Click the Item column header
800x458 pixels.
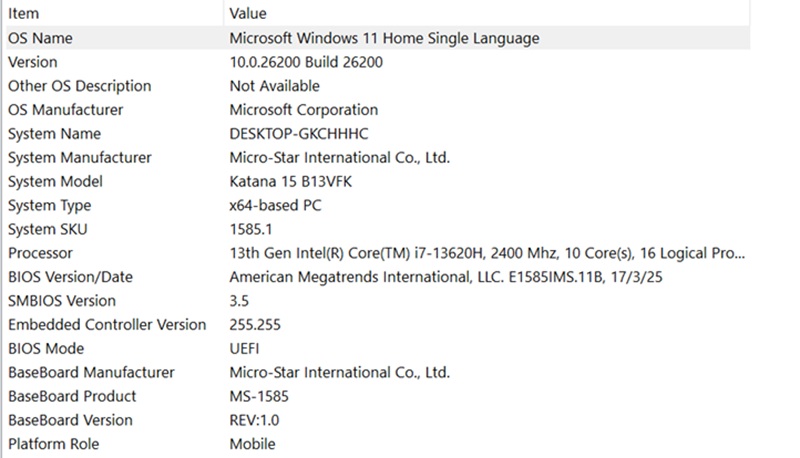click(x=114, y=13)
